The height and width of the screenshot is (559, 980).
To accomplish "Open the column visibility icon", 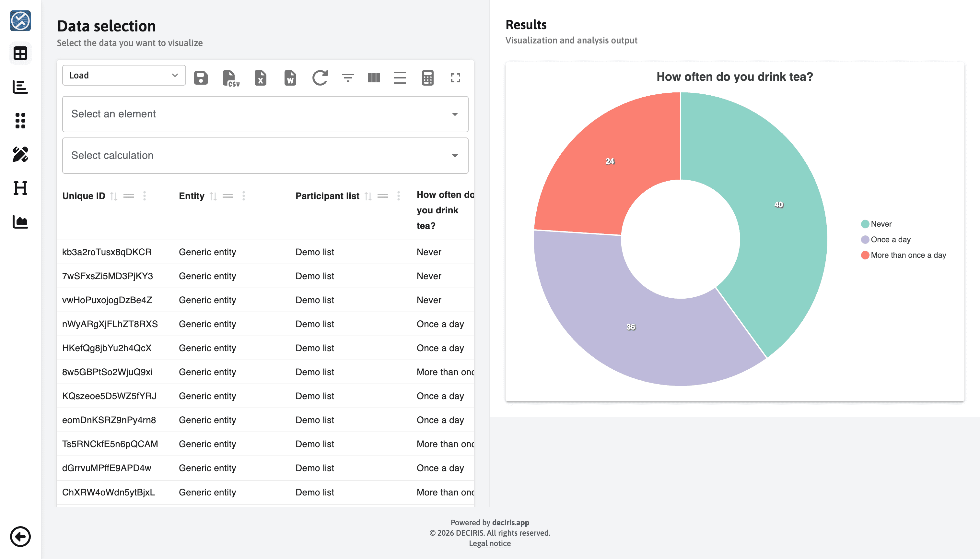I will pyautogui.click(x=374, y=78).
